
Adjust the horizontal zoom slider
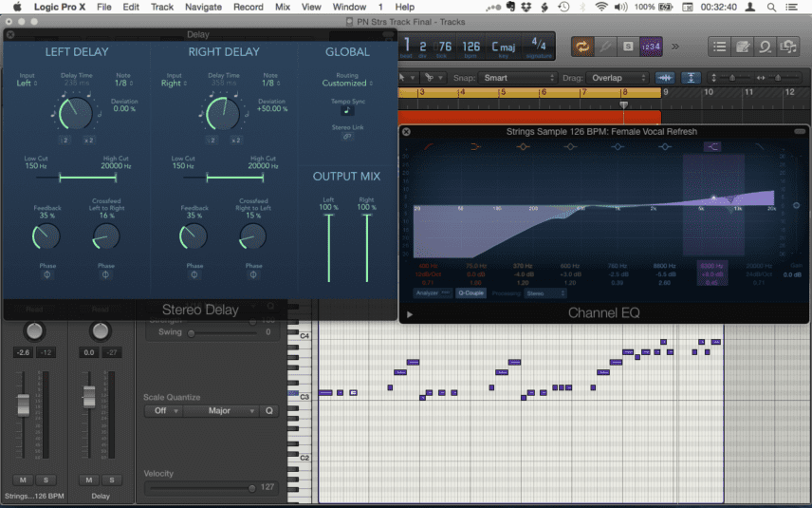tap(777, 78)
